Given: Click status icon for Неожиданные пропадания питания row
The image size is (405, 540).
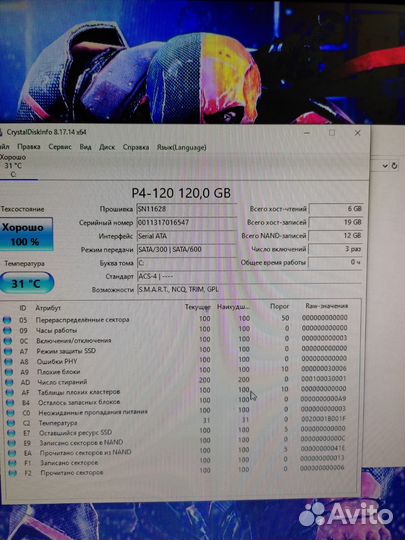Looking at the screenshot, I should [x=10, y=413].
